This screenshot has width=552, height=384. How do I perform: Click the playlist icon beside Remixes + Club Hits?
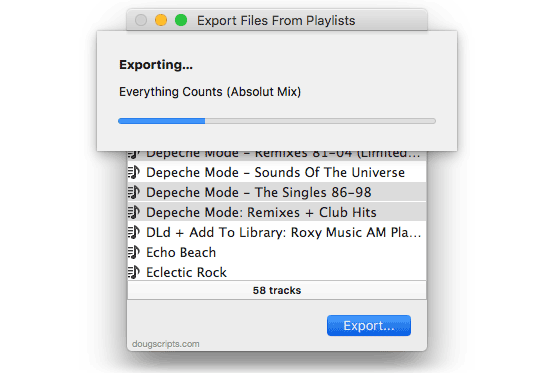click(x=134, y=212)
